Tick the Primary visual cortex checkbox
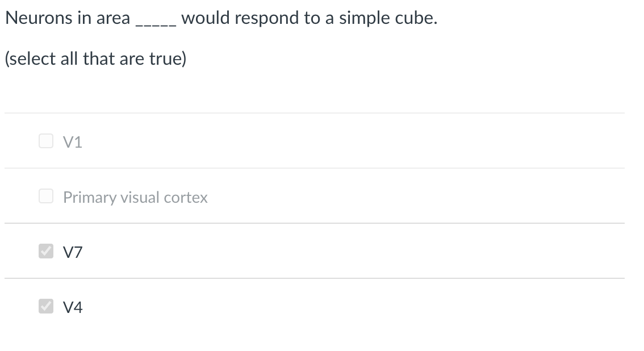 click(46, 196)
